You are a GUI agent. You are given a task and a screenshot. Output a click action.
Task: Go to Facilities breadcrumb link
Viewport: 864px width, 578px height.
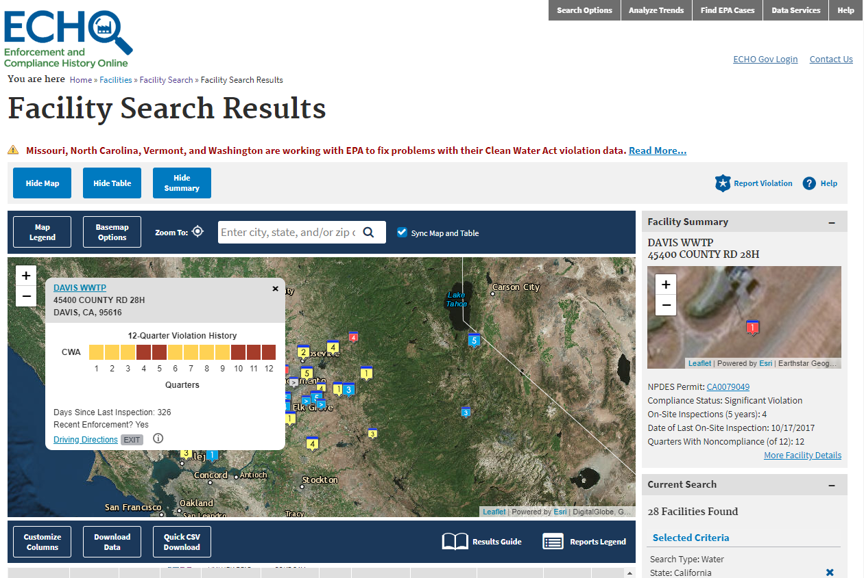tap(116, 80)
